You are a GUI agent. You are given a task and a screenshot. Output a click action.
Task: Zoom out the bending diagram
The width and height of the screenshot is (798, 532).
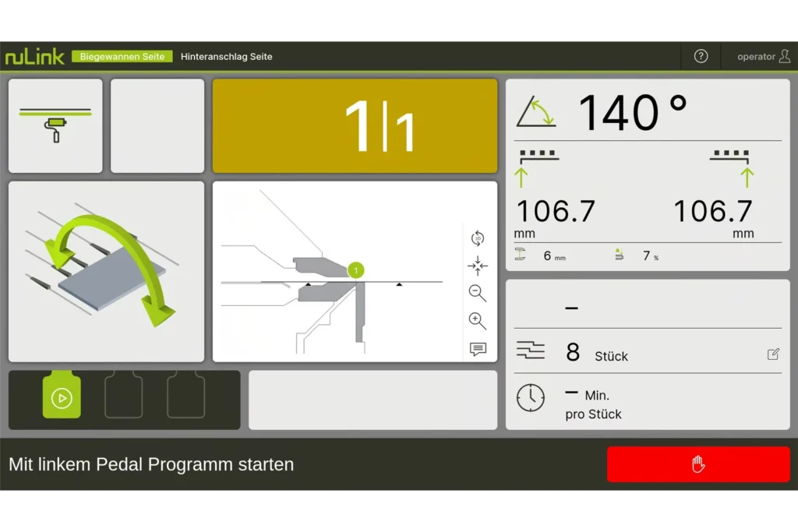tap(478, 293)
